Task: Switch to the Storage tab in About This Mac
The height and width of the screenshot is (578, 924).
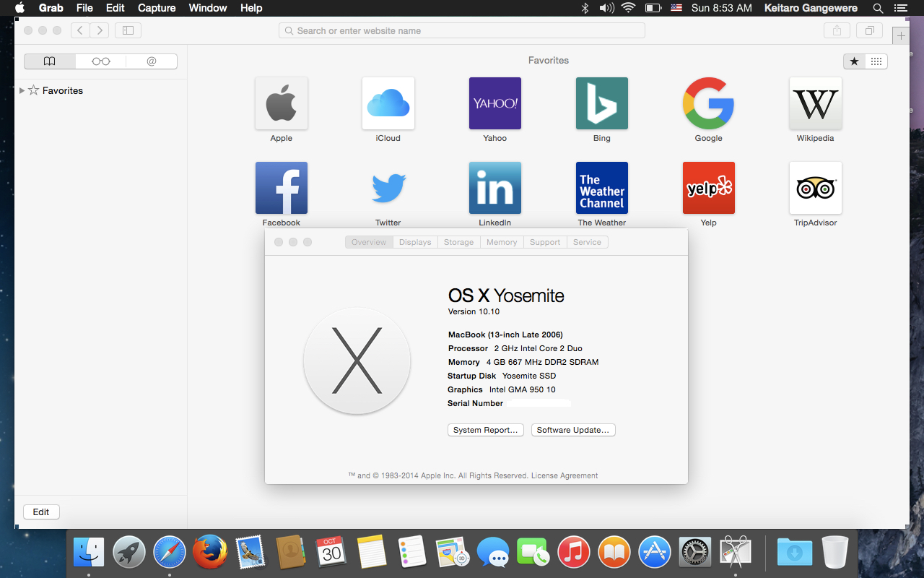Action: click(x=458, y=242)
